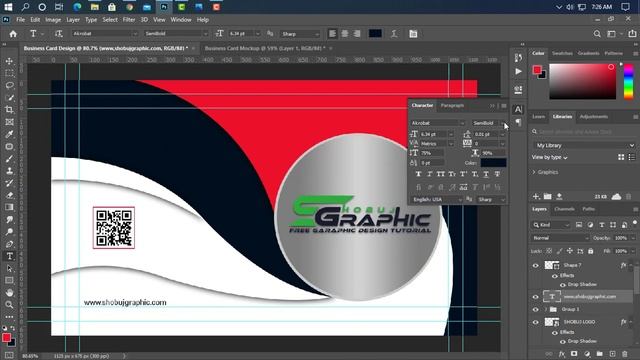Select the Crop tool
The width and height of the screenshot is (640, 360).
click(9, 110)
